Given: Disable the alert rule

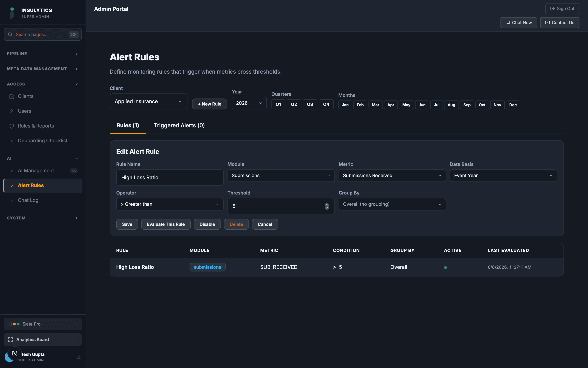Looking at the screenshot, I should pyautogui.click(x=207, y=224).
